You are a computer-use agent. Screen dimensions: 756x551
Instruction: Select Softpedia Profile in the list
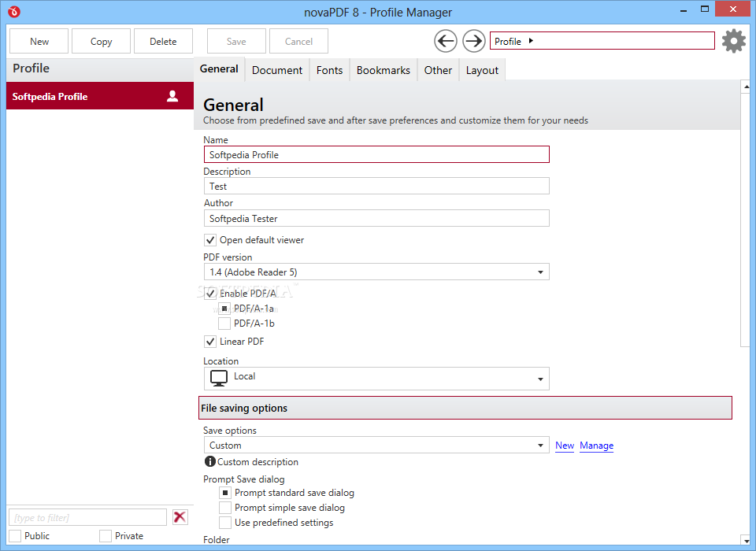point(100,96)
